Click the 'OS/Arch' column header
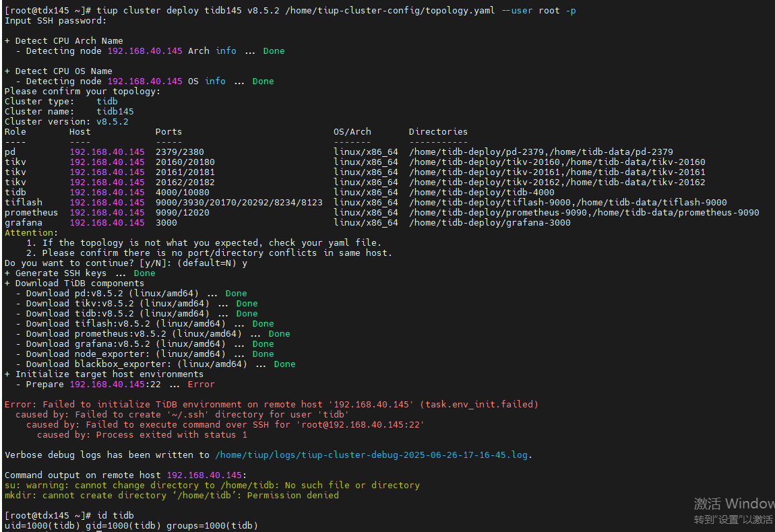The image size is (775, 532). (352, 132)
